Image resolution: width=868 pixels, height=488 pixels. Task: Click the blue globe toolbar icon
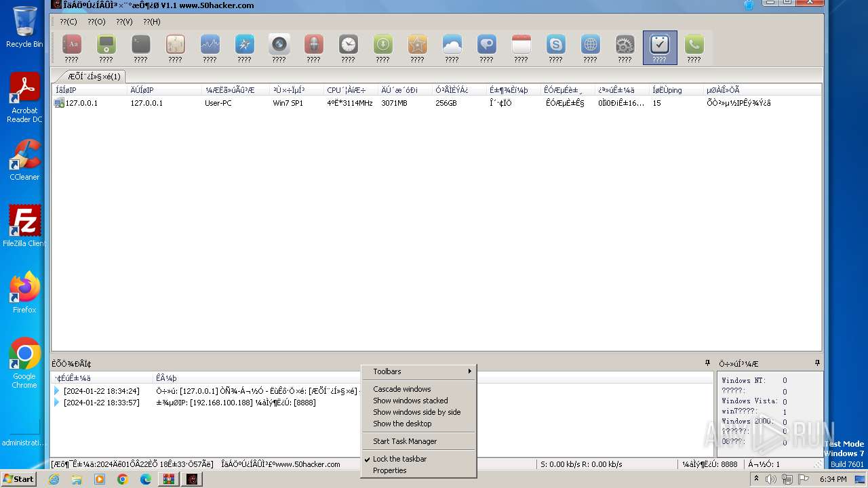click(x=590, y=45)
